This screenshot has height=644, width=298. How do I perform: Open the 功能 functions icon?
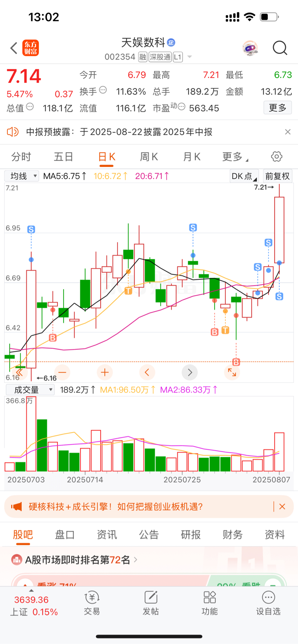click(x=210, y=604)
